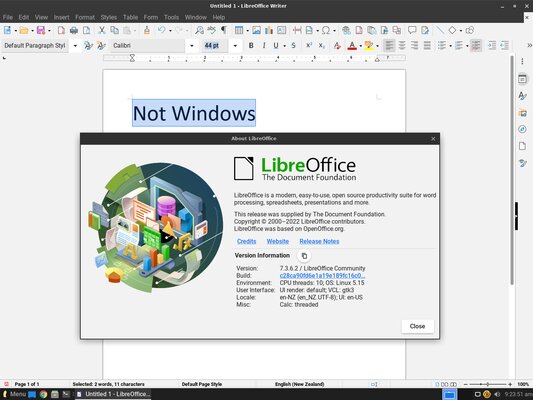
Task: Toggle Italic formatting
Action: [x=264, y=46]
